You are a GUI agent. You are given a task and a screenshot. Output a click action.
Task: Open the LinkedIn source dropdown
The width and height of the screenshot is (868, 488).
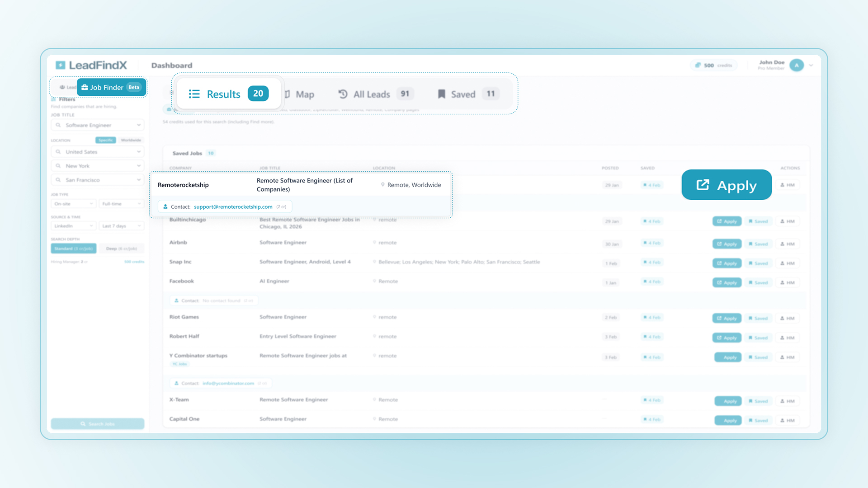(x=74, y=226)
